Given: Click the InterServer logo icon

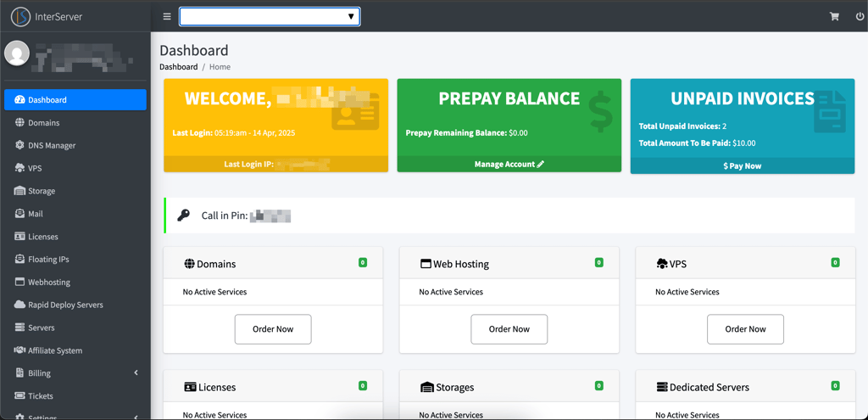Looking at the screenshot, I should coord(20,17).
